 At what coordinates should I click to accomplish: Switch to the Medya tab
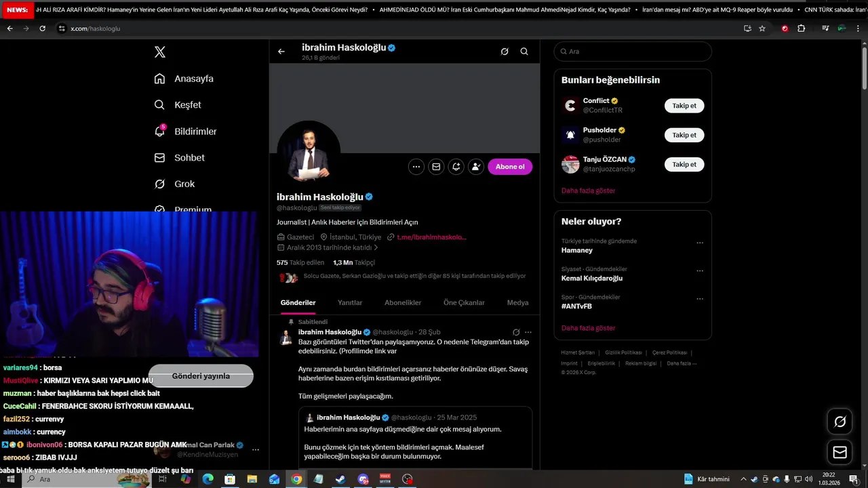coord(517,303)
